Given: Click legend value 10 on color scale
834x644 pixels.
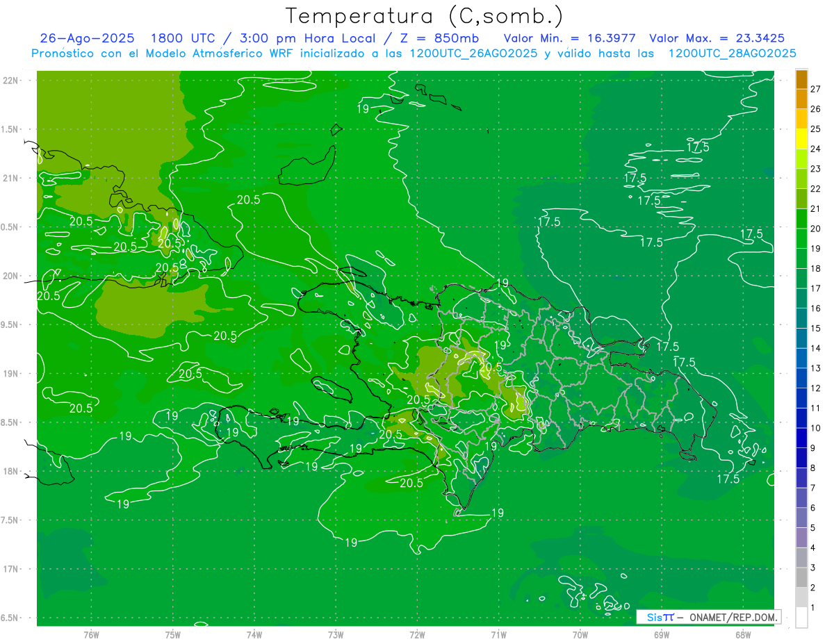Looking at the screenshot, I should tap(816, 428).
